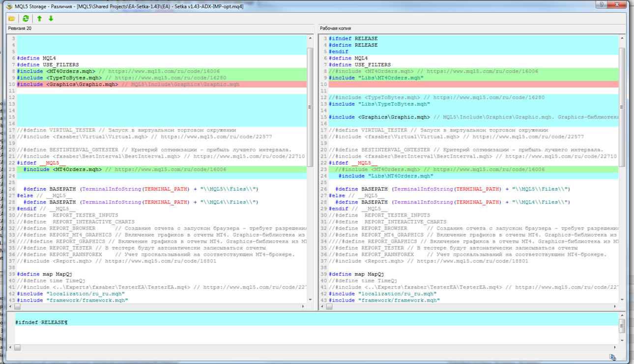Click '#include "Libs\TypeToBytes.mqh"' line in Рабочая копия
Image resolution: width=634 pixels, height=364 pixels.
point(379,104)
